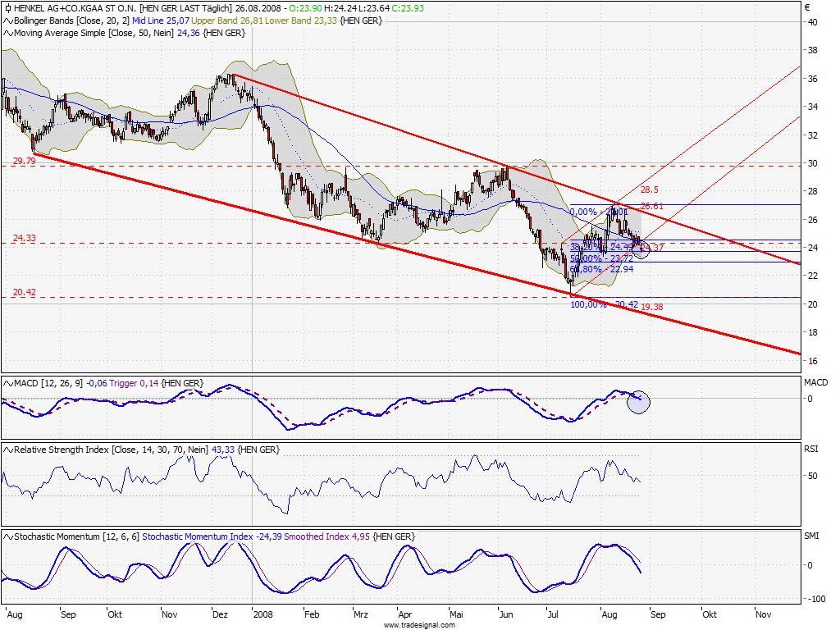This screenshot has height=630, width=840.
Task: Click the Smoothed Index 4,95 text
Action: pyautogui.click(x=326, y=536)
